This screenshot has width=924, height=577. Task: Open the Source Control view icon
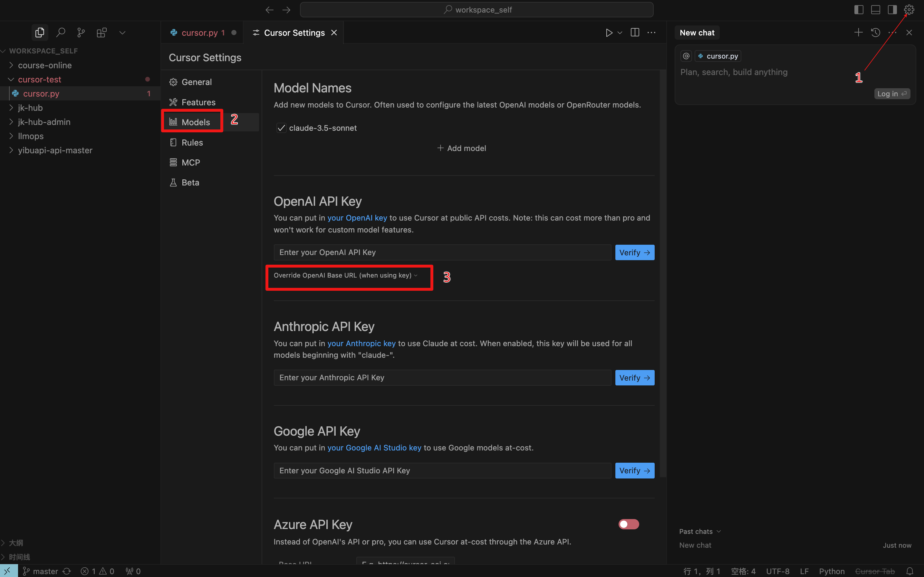coord(81,33)
